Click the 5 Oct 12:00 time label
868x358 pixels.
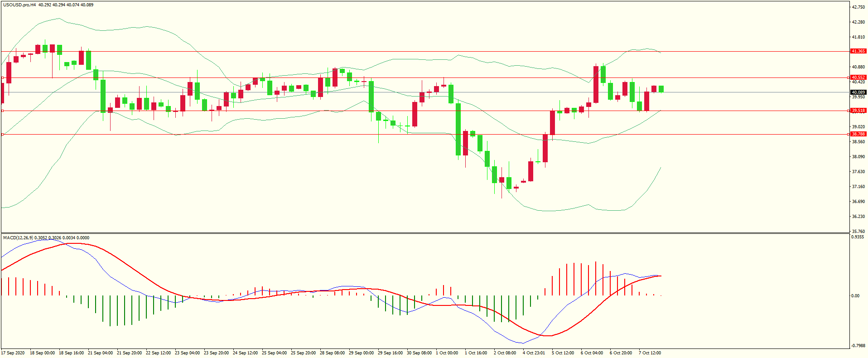point(563,353)
